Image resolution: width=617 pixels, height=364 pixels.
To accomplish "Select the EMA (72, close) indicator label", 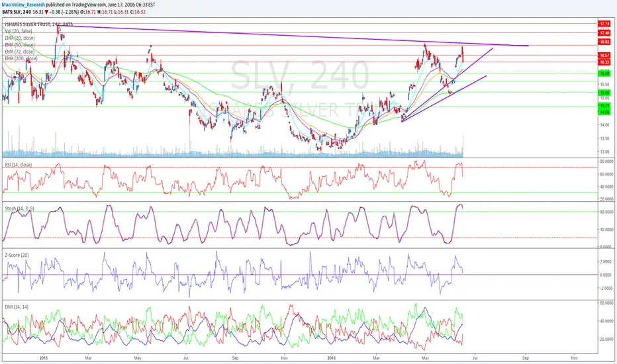I will [20, 52].
